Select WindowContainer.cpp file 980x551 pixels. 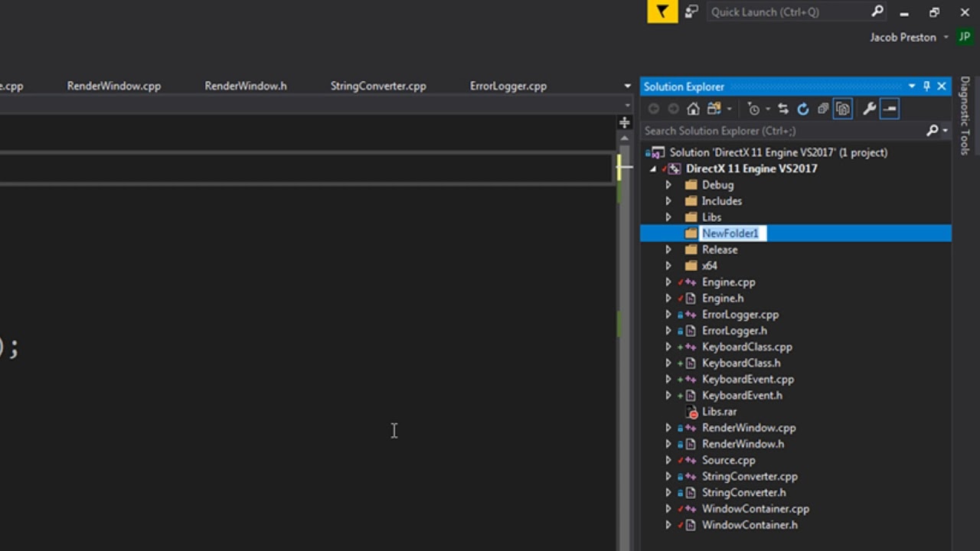tap(756, 509)
